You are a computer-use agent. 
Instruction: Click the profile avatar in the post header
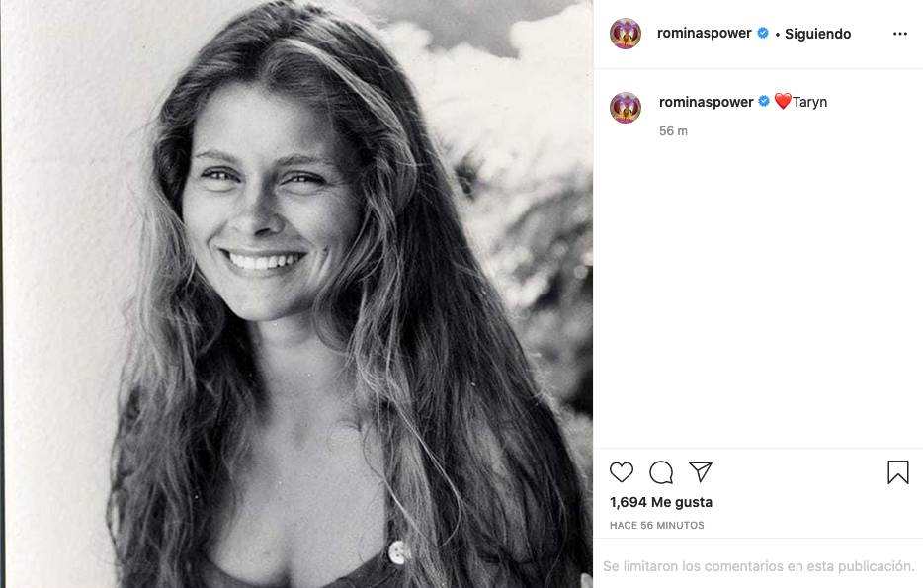626,34
